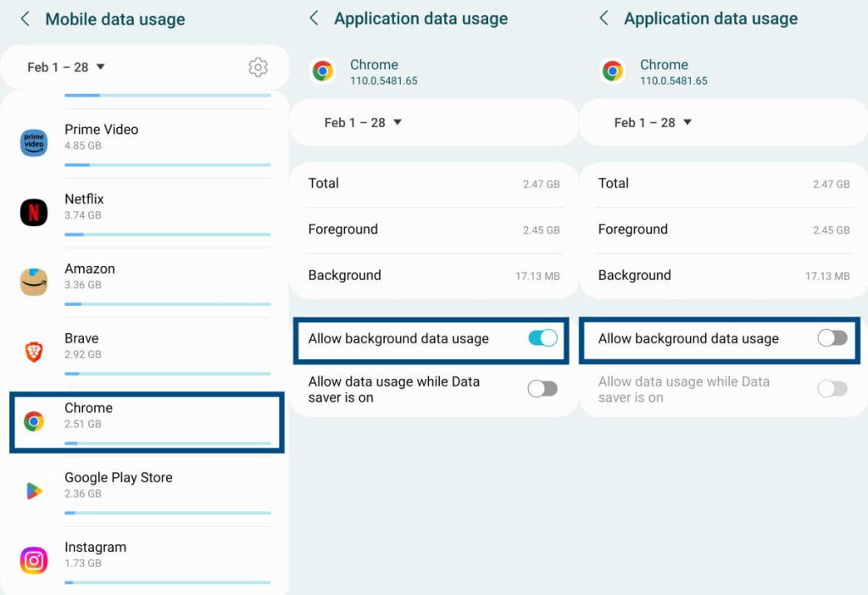
Task: Tap the Instagram app icon
Action: tap(34, 560)
